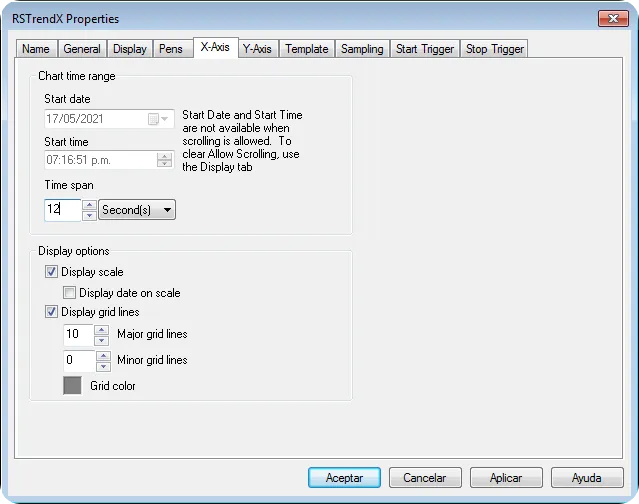The height and width of the screenshot is (504, 639).
Task: Increase Minor grid lines count
Action: pos(104,356)
